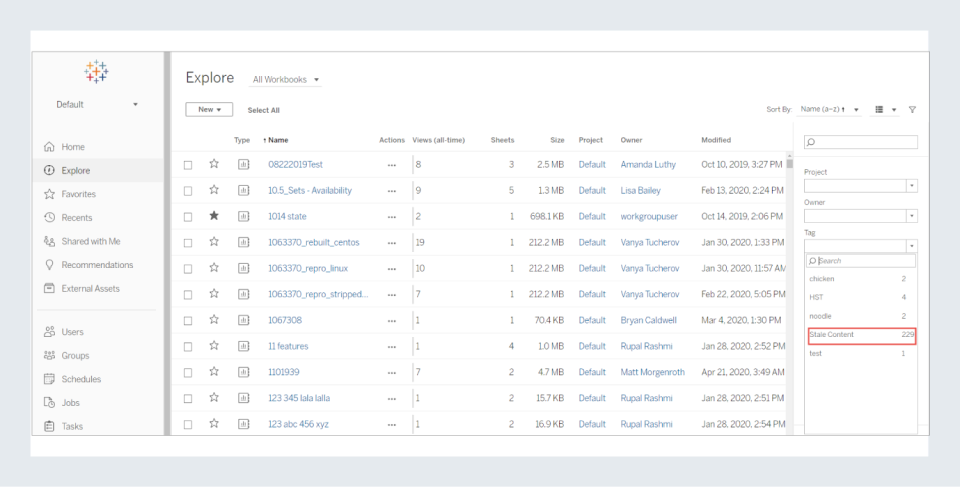Viewport: 960px width, 487px height.
Task: Click the New button
Action: [x=209, y=110]
